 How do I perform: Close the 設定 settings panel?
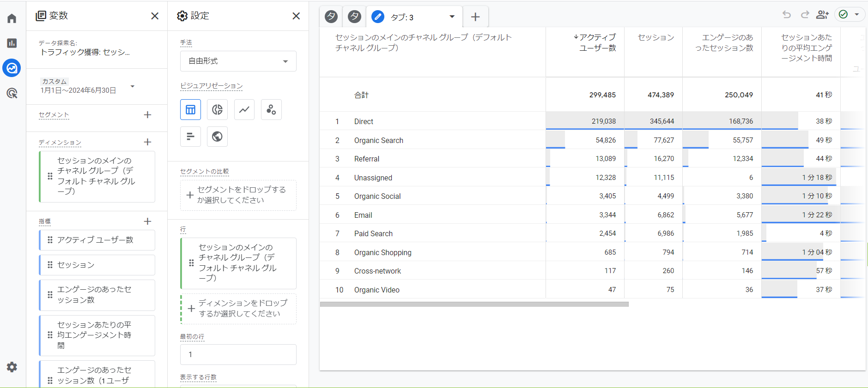[x=296, y=16]
